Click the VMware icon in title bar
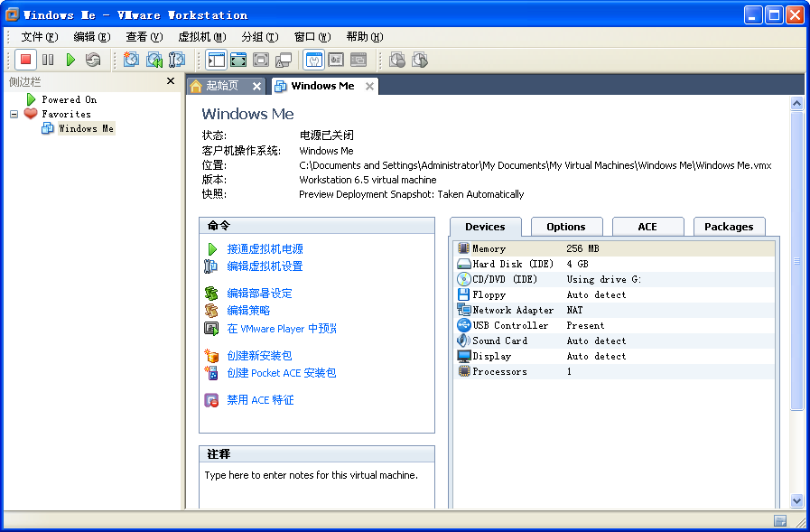 (x=13, y=14)
